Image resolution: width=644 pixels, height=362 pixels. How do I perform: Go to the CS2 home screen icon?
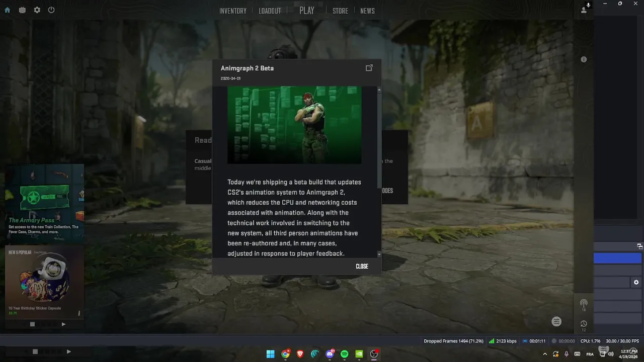7,10
